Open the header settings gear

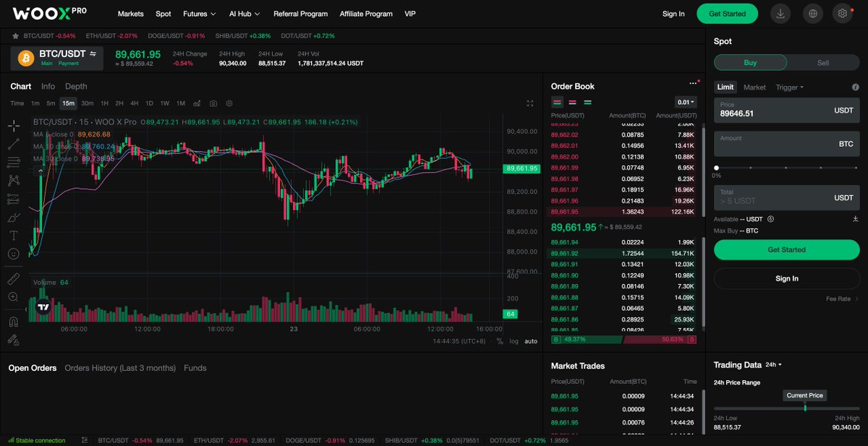842,13
